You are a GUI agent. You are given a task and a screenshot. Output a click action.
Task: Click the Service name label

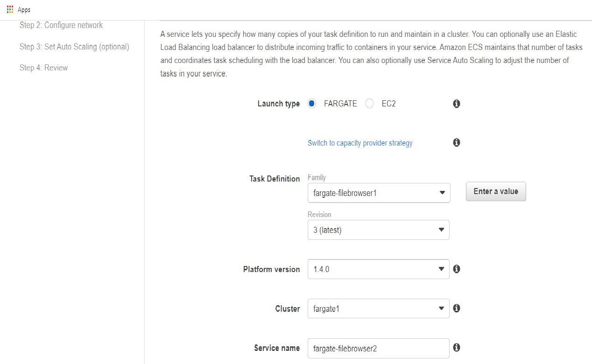point(277,348)
